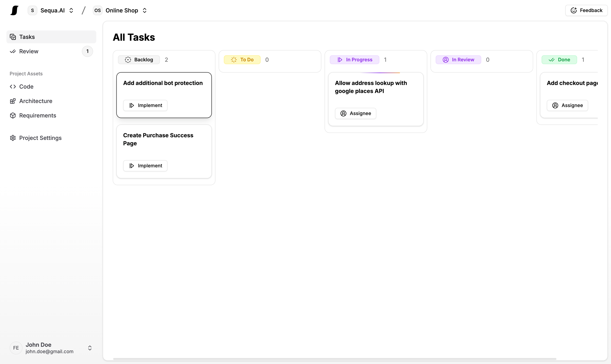This screenshot has width=611, height=364.
Task: Select the In Progress status label
Action: coord(354,60)
